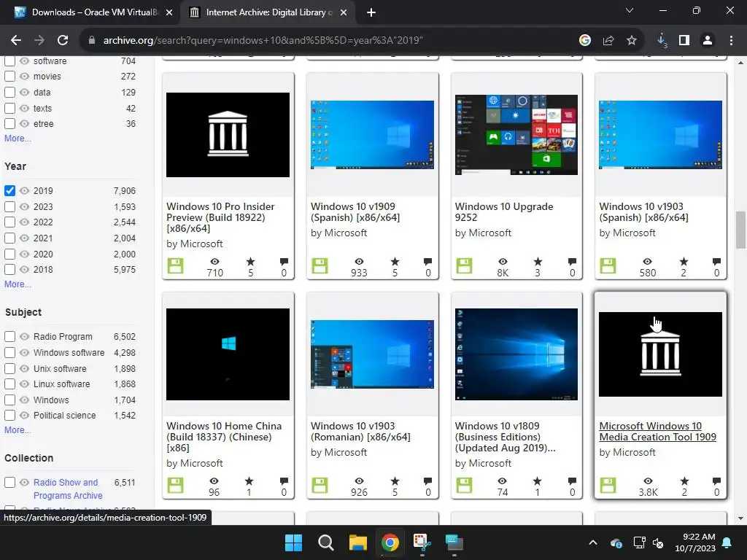This screenshot has height=560, width=747.
Task: Open Windows 10 v1809 (Business Editions) link
Action: (505, 437)
